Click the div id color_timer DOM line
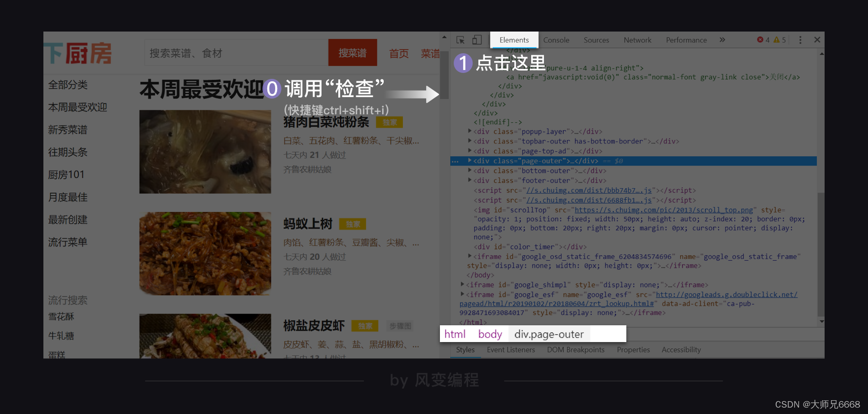This screenshot has width=868, height=414. pos(530,247)
